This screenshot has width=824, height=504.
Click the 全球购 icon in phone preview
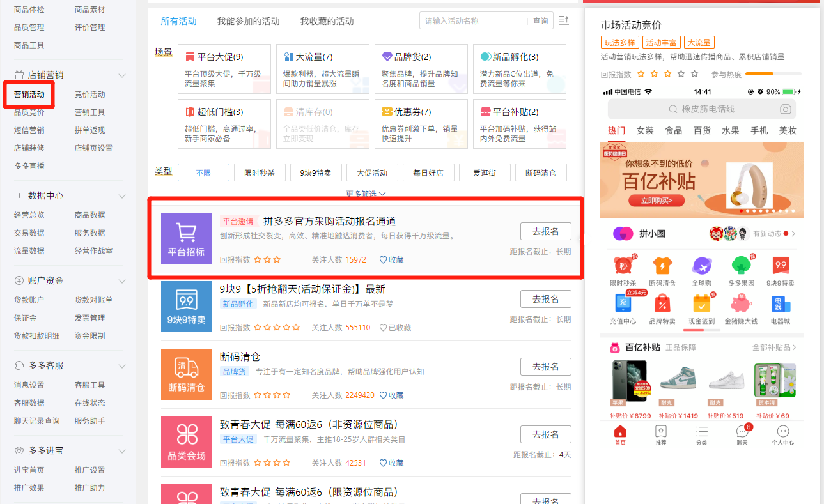(x=701, y=266)
